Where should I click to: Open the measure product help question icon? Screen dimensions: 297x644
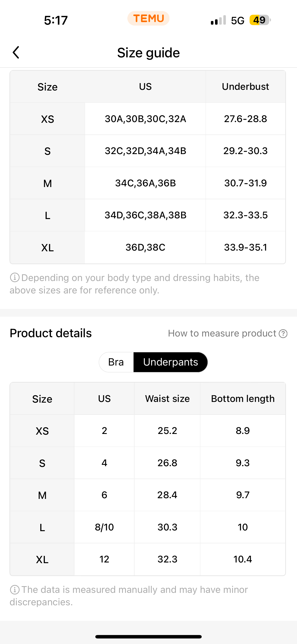283,334
